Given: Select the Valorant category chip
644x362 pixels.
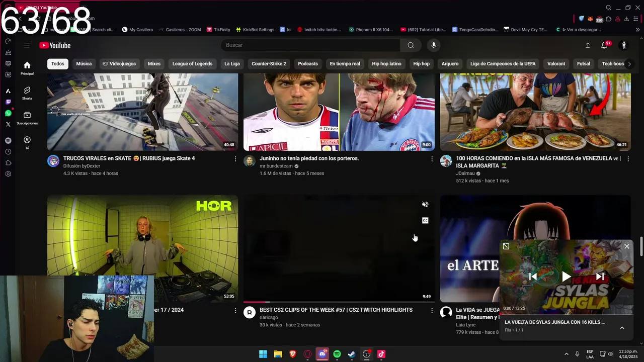Looking at the screenshot, I should [x=556, y=64].
